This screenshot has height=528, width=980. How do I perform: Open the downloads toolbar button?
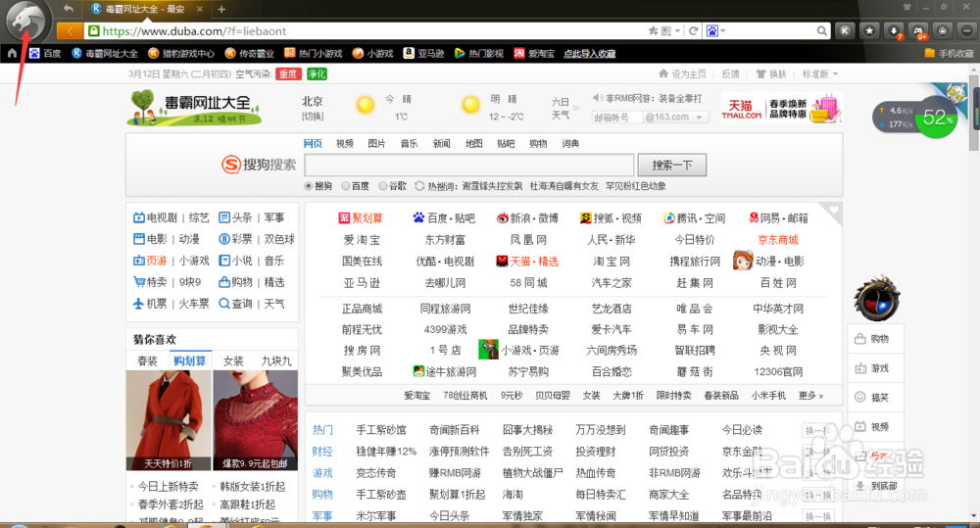(894, 30)
